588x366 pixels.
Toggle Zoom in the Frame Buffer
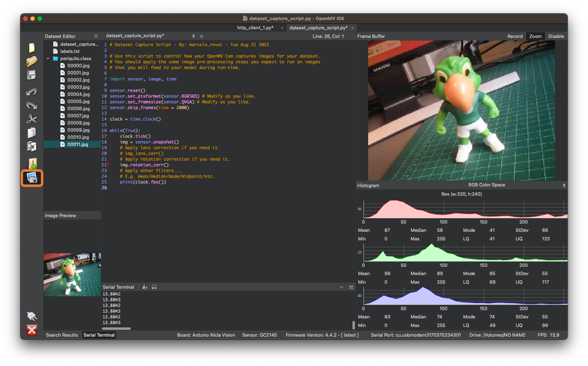tap(535, 36)
